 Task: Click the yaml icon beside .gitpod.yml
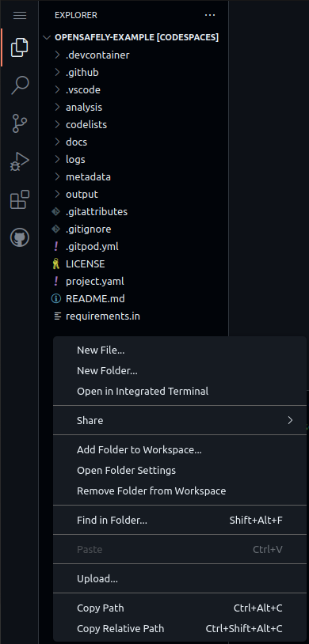tap(56, 246)
